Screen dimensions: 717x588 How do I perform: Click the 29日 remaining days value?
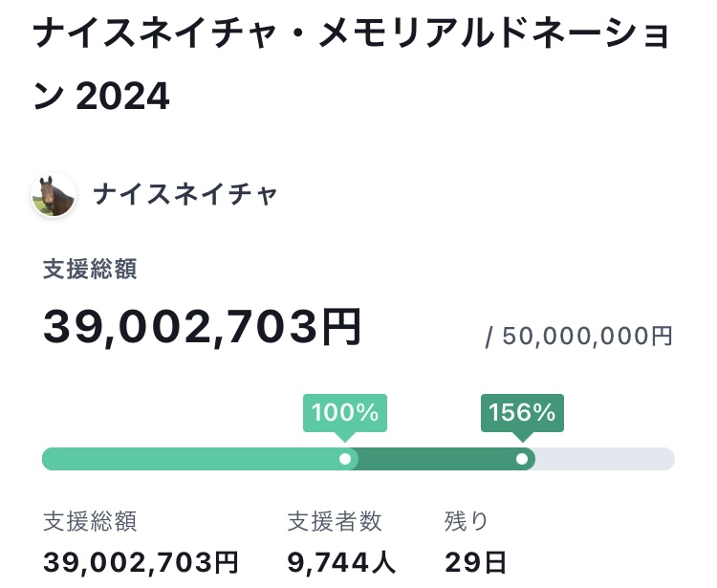coord(475,562)
